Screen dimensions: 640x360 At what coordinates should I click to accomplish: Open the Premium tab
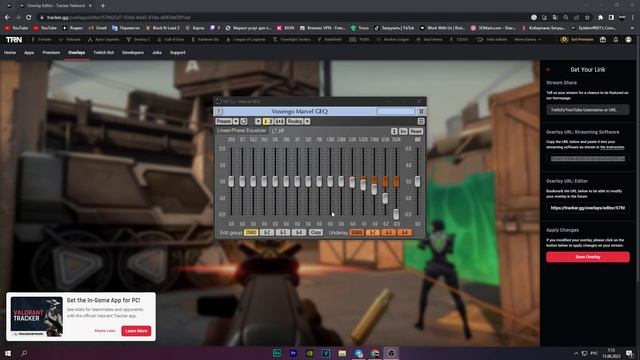click(x=51, y=53)
